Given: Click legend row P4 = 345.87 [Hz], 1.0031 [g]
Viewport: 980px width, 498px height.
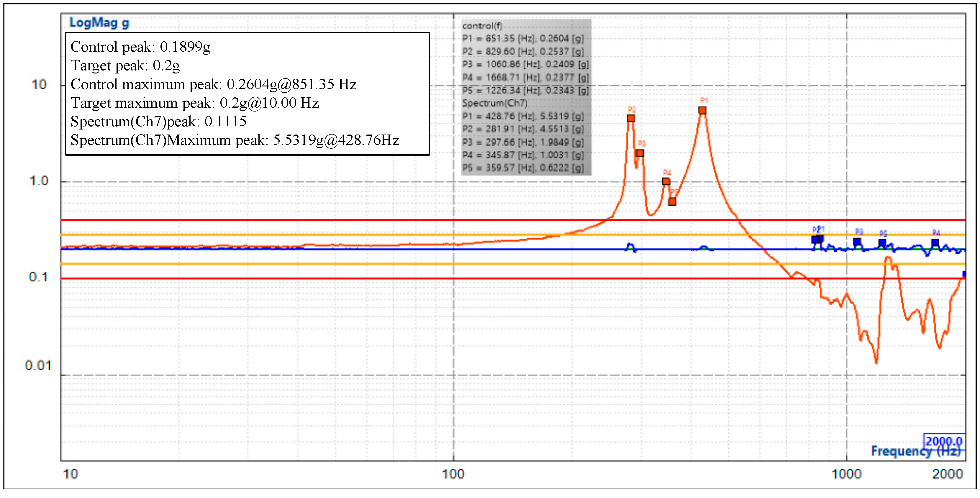Looking at the screenshot, I should (523, 155).
